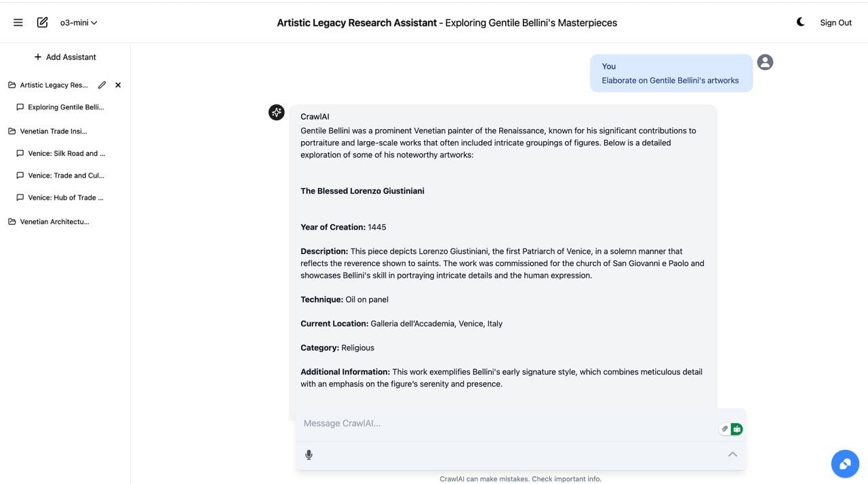The width and height of the screenshot is (868, 484).
Task: Click the Sign Out button
Action: click(x=835, y=22)
